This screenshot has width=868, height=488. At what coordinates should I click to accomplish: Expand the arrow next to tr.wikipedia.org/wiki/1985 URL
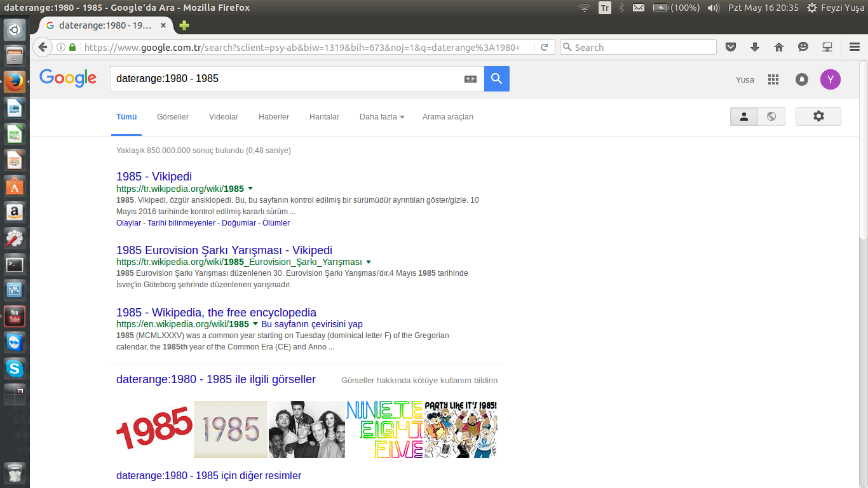250,189
